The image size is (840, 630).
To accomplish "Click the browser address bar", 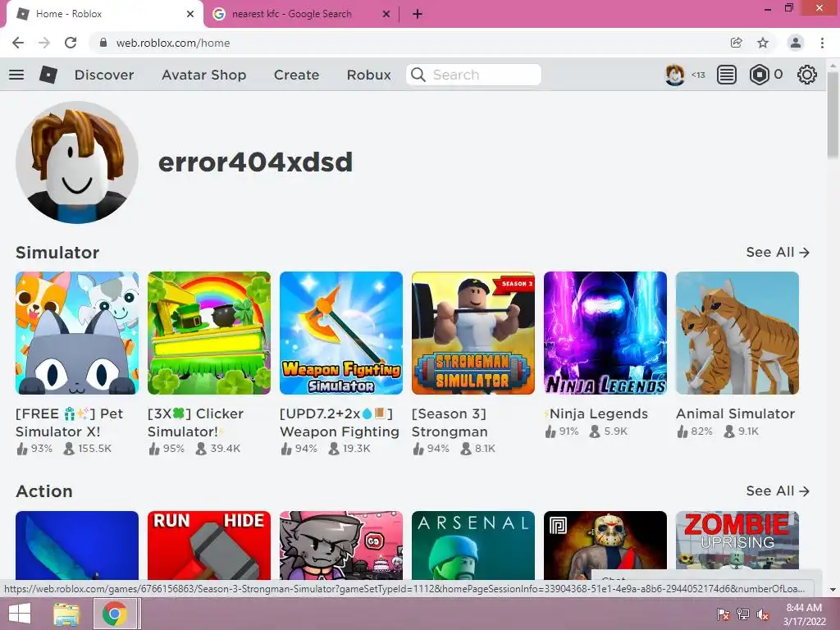I will coord(407,43).
